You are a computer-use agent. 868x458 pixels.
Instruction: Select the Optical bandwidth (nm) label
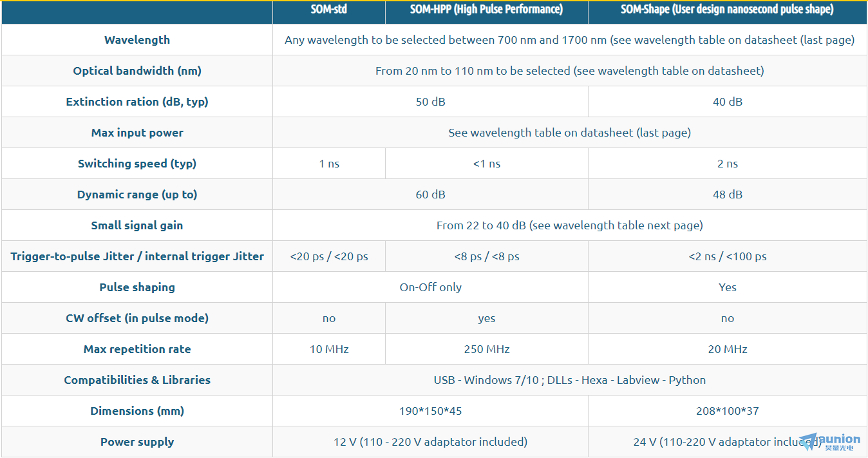coord(137,71)
